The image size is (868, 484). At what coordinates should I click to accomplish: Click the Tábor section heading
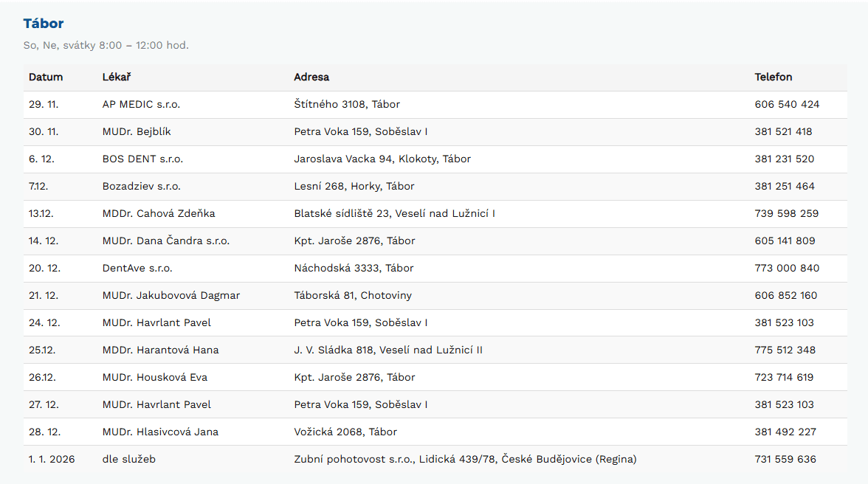44,24
